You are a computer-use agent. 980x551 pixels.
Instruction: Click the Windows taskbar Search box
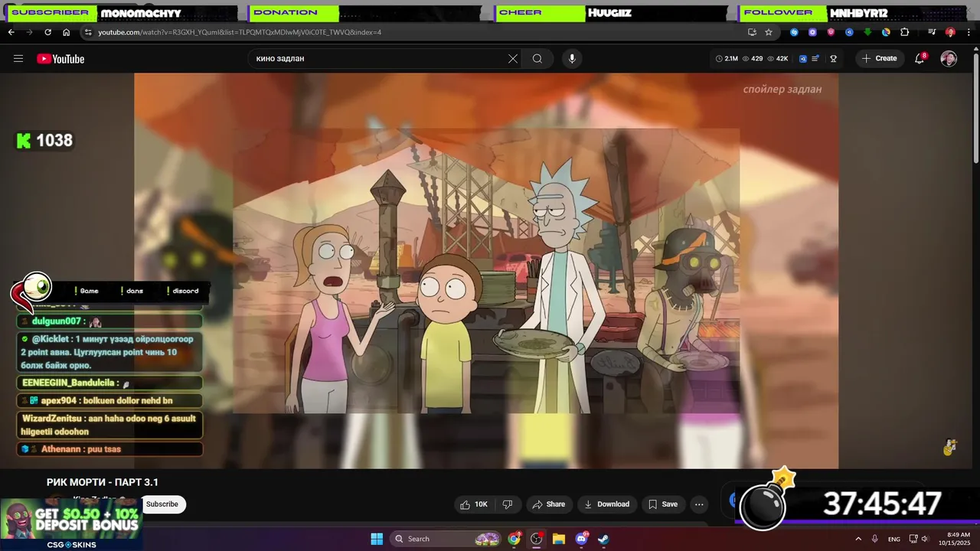[446, 539]
